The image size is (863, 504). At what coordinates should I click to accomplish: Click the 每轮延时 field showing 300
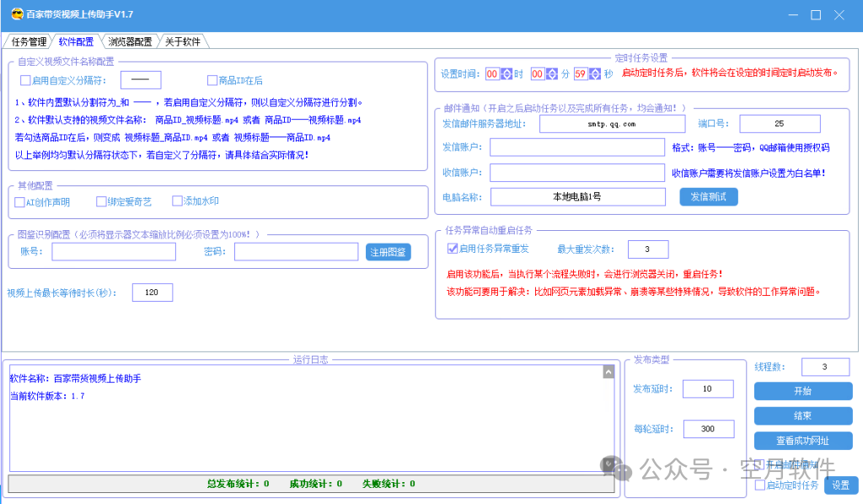(708, 429)
